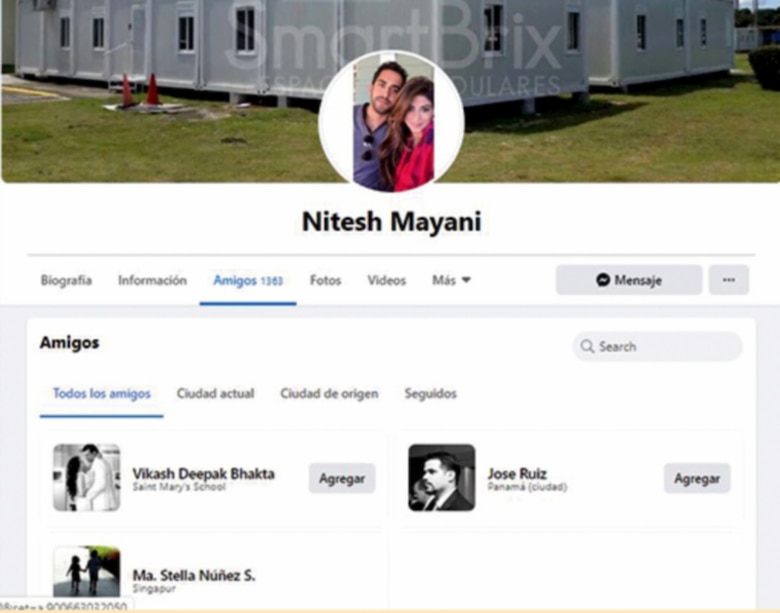
Task: Click the search magnifier icon in Amigos
Action: [587, 346]
